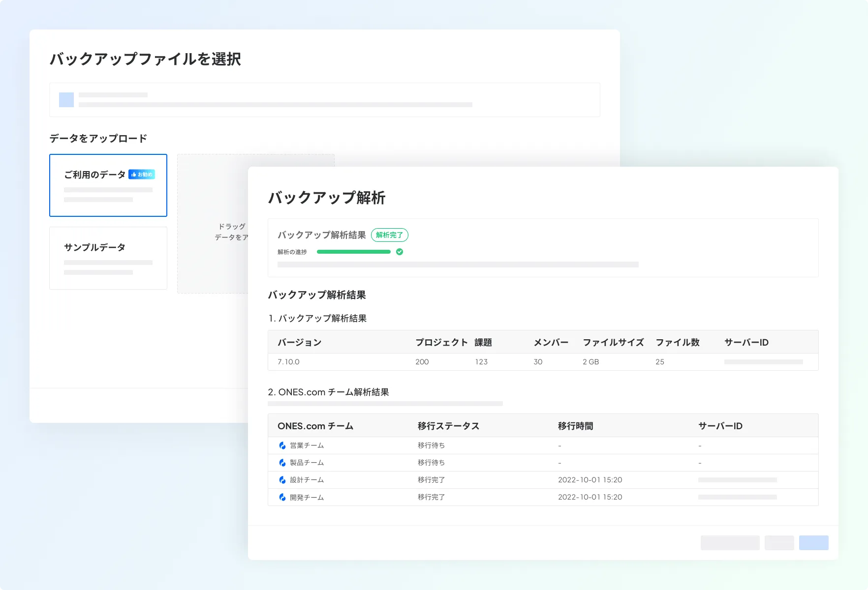This screenshot has height=590, width=868.
Task: Click the 移行時間 column header
Action: point(575,426)
